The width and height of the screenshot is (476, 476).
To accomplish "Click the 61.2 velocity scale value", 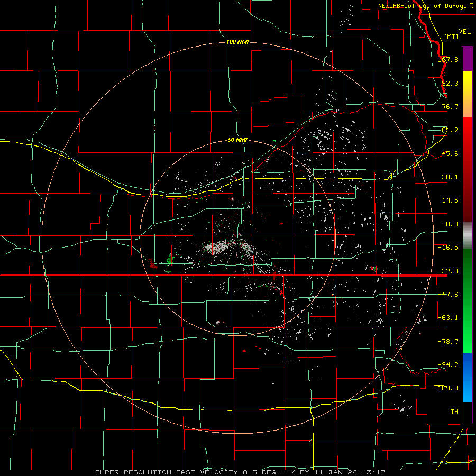I will pyautogui.click(x=450, y=130).
